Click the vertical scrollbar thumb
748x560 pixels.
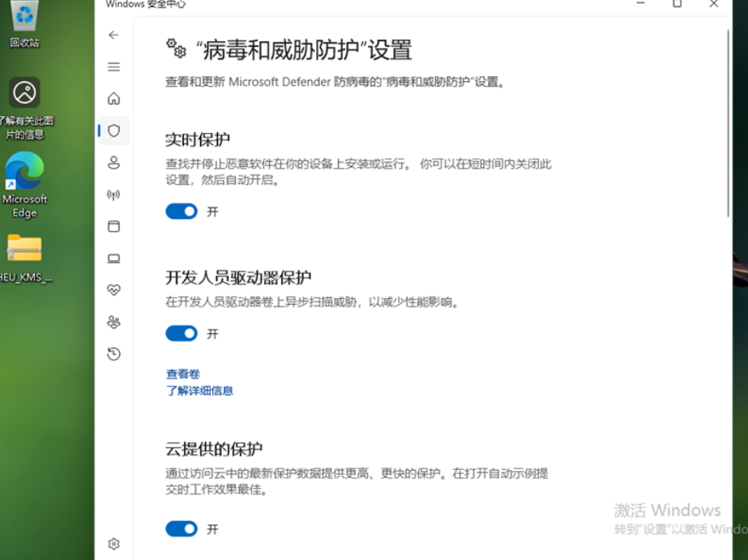point(729,123)
